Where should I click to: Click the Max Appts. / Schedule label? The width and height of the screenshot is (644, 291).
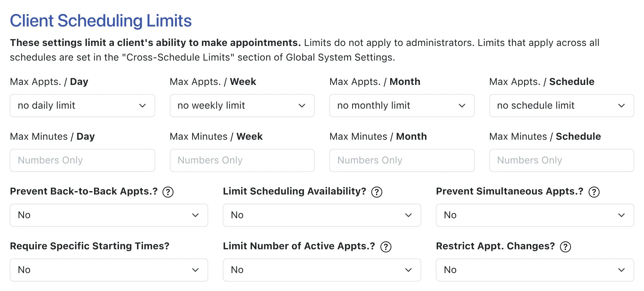coord(542,82)
